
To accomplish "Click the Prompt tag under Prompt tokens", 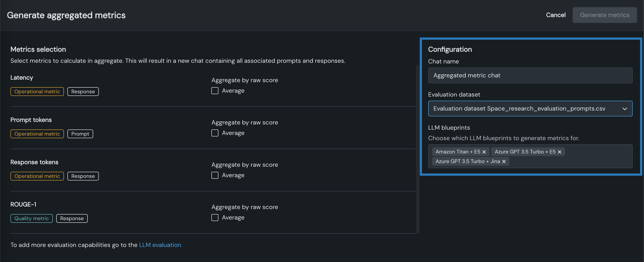I will point(80,134).
